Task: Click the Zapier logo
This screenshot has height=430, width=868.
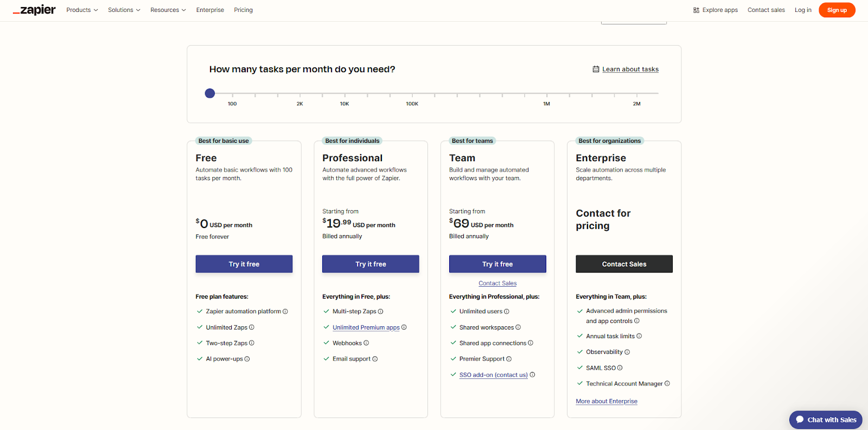Action: tap(34, 10)
